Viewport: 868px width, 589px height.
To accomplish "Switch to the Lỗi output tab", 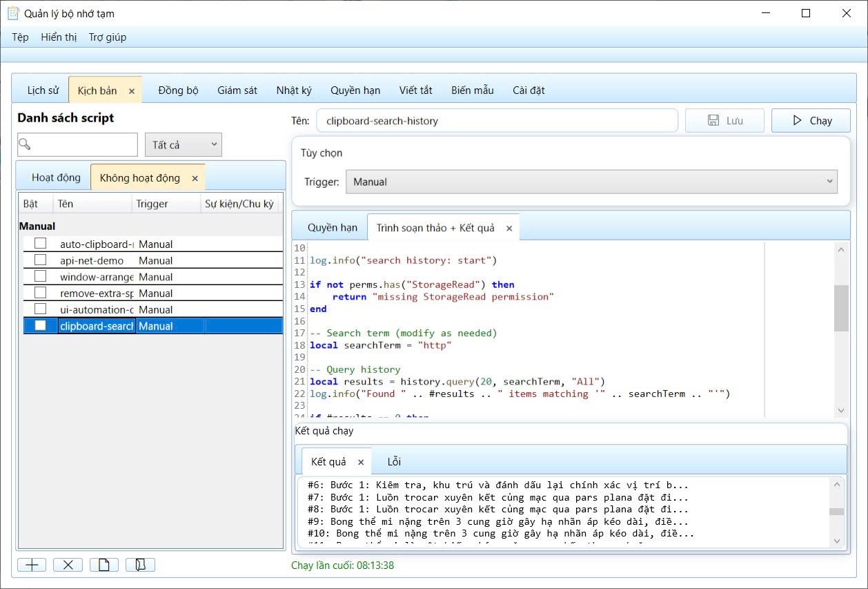I will pos(394,461).
